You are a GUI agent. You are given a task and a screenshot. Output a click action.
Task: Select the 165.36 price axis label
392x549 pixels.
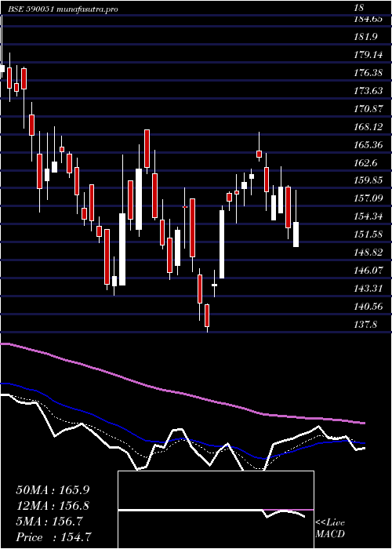pyautogui.click(x=368, y=144)
